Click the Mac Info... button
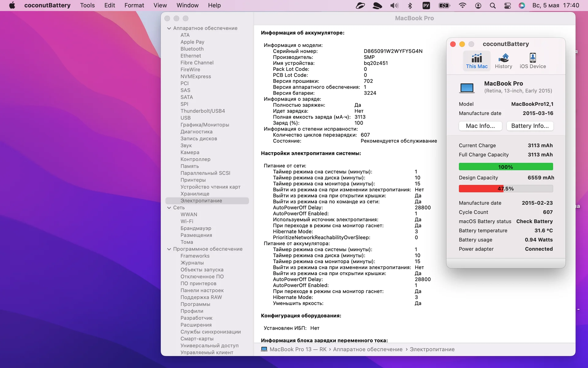Viewport: 588px width, 368px height. [x=480, y=126]
